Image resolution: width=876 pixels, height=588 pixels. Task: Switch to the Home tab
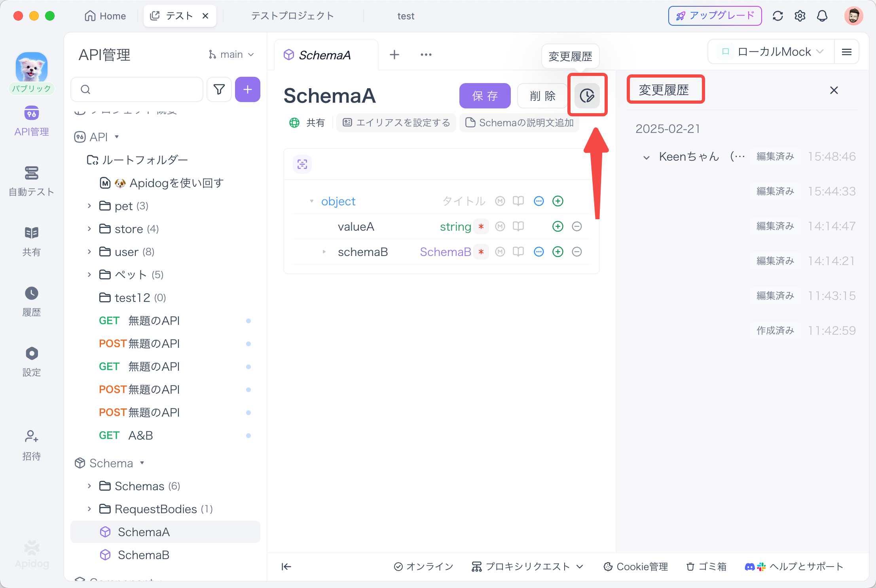105,16
